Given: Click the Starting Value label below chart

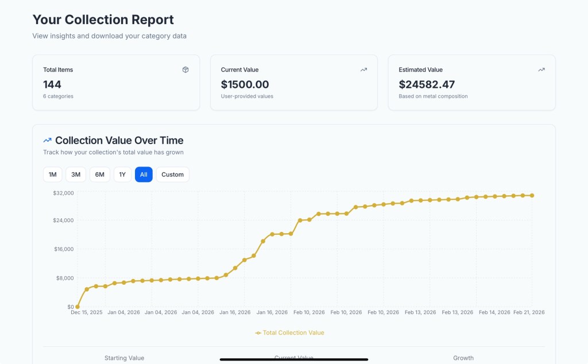Looking at the screenshot, I should click(124, 358).
